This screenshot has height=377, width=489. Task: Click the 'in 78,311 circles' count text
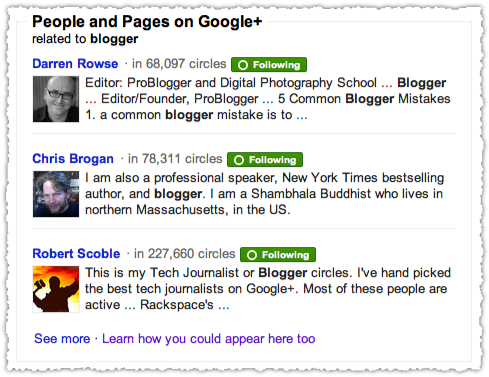[x=175, y=159]
